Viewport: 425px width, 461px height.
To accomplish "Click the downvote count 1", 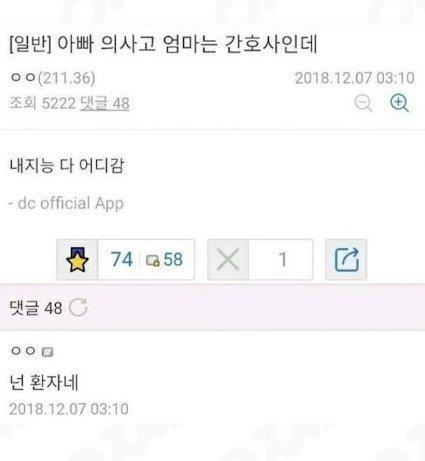I will [x=283, y=259].
